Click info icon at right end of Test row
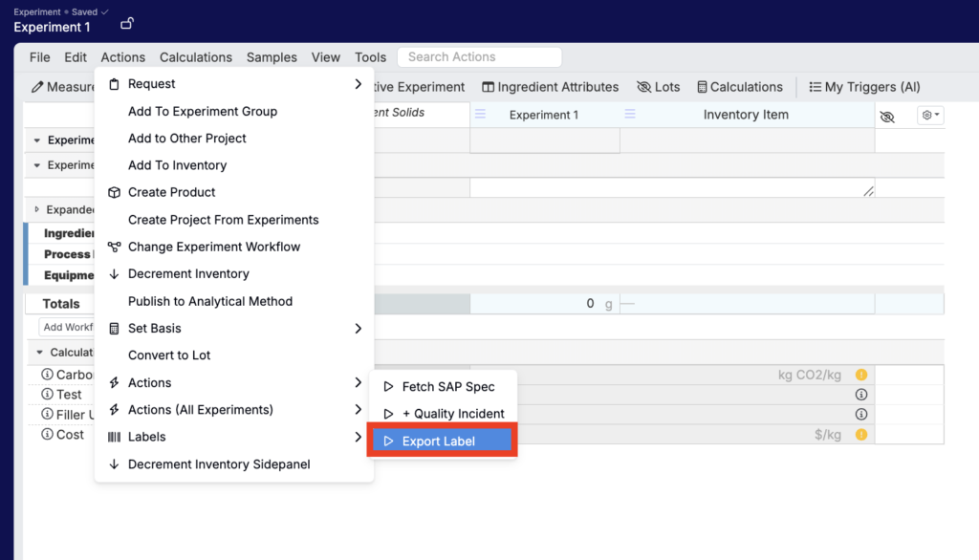 pos(861,395)
